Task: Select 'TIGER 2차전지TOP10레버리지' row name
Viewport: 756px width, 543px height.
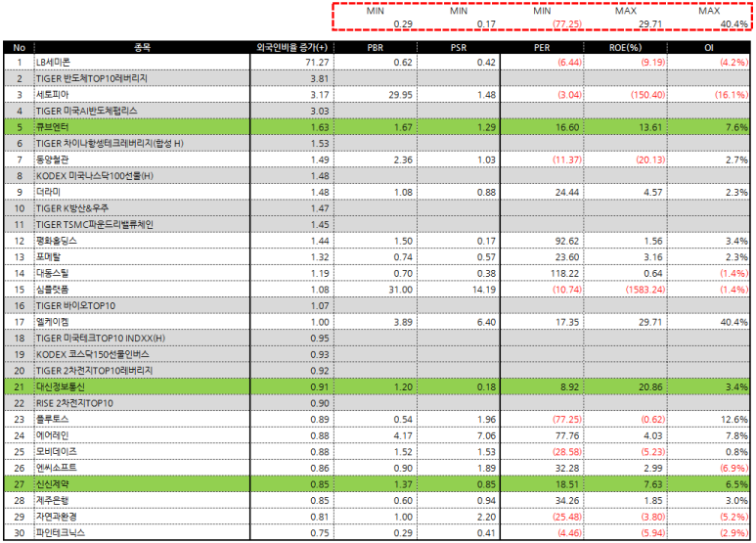Action: pyautogui.click(x=95, y=371)
